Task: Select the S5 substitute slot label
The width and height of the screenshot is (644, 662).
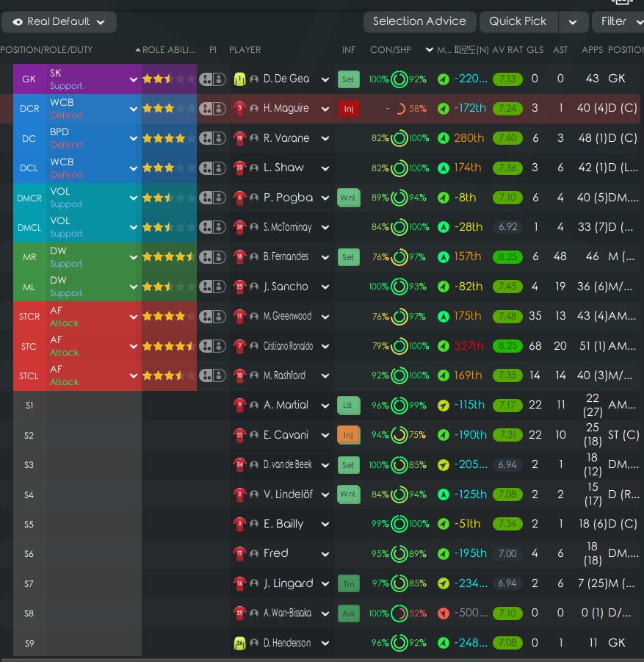Action: coord(29,525)
